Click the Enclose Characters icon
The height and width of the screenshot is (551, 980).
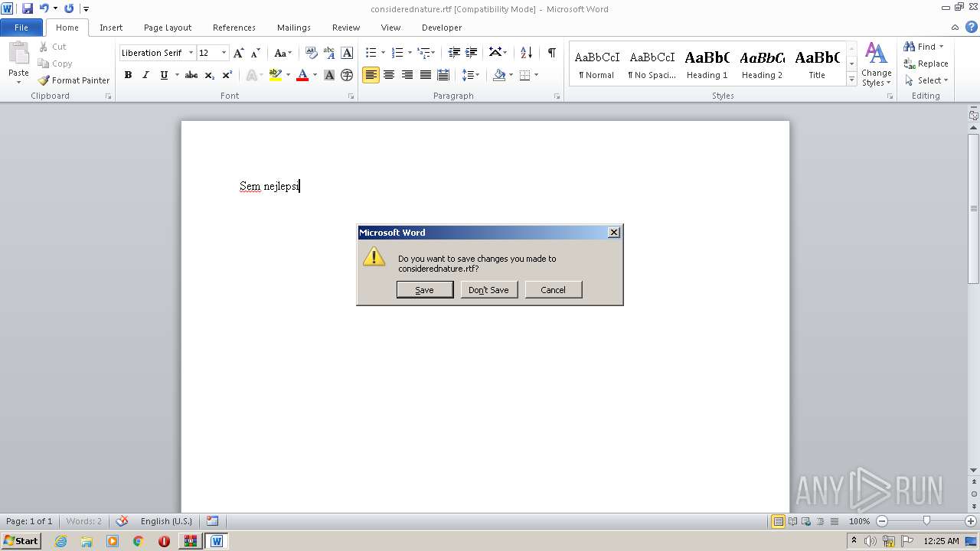pos(347,75)
